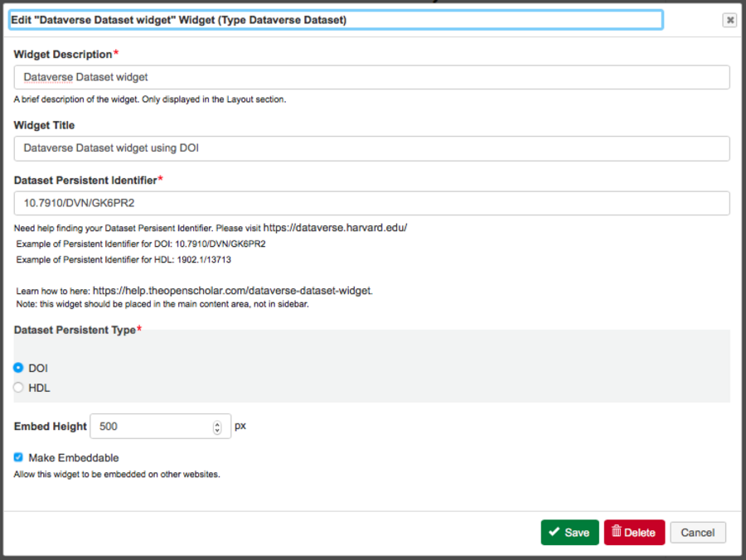Save the widget settings
This screenshot has width=746, height=560.
coord(569,533)
